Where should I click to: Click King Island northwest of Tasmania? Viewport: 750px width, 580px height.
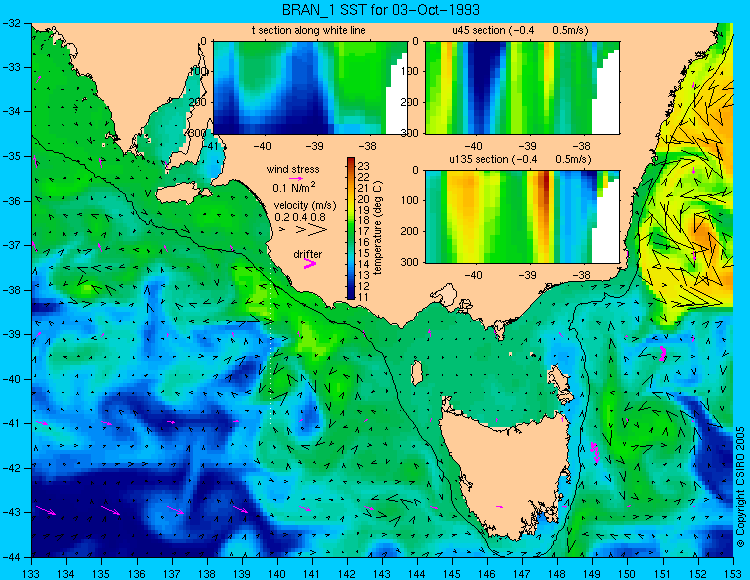[417, 373]
